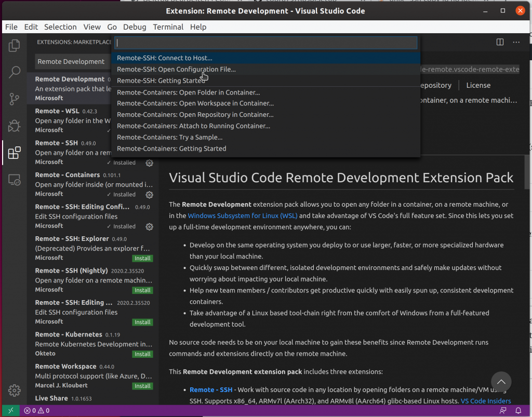Image resolution: width=532 pixels, height=417 pixels.
Task: Open the Debug view in activity bar
Action: (14, 126)
